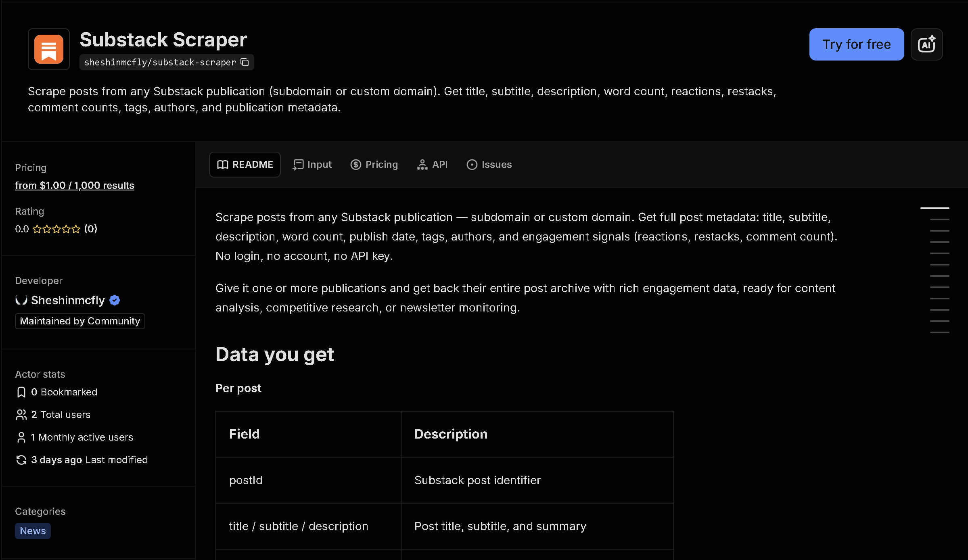The height and width of the screenshot is (560, 968).
Task: Click the Data you get heading
Action: tap(275, 355)
